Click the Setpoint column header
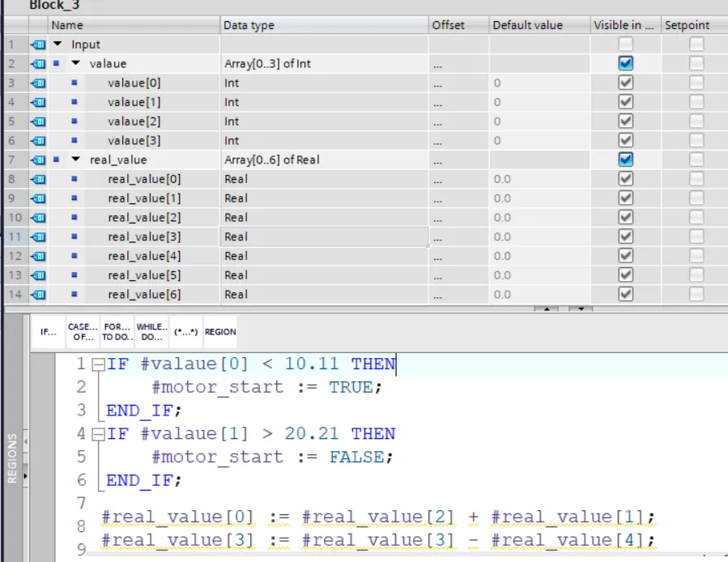The width and height of the screenshot is (728, 562). tap(694, 25)
